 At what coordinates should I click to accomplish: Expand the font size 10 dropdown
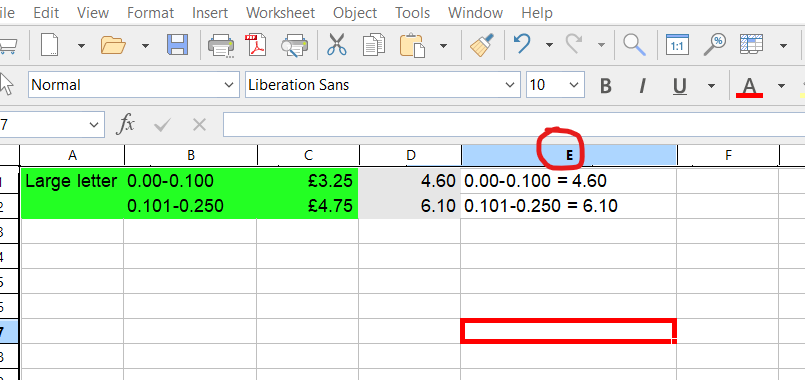[x=573, y=85]
